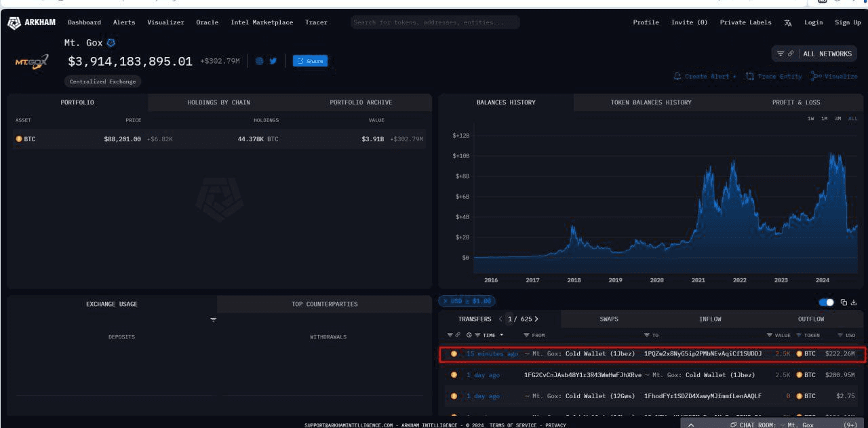The width and height of the screenshot is (868, 428).
Task: Open the Intel Marketplace page
Action: (262, 22)
